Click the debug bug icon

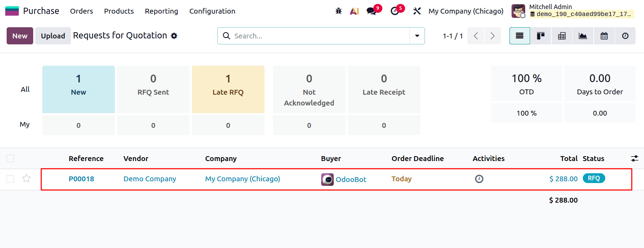(338, 11)
